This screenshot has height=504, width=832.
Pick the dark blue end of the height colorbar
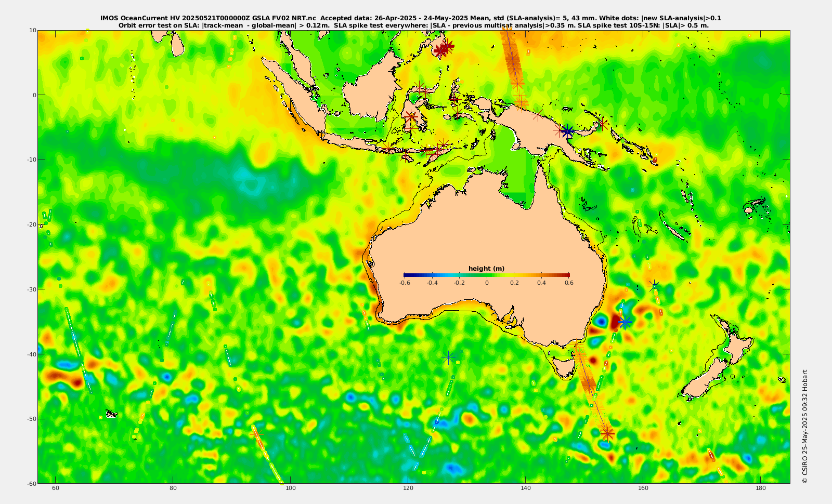406,275
